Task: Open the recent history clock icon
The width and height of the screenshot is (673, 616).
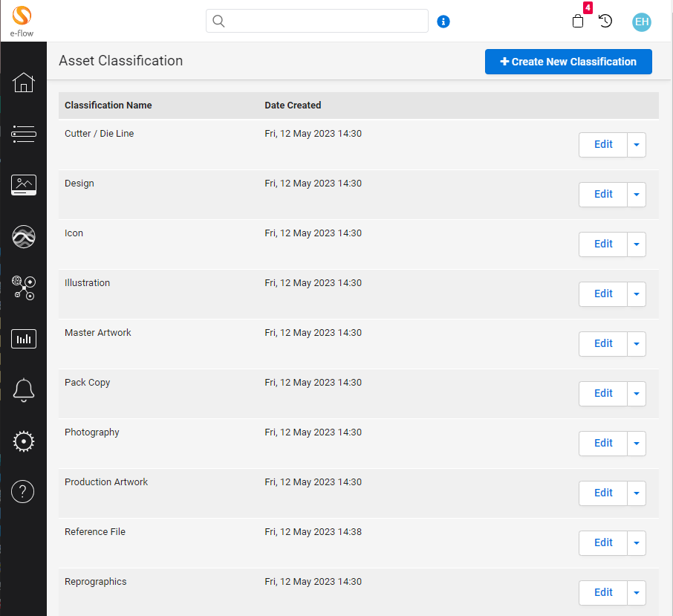Action: click(x=605, y=21)
